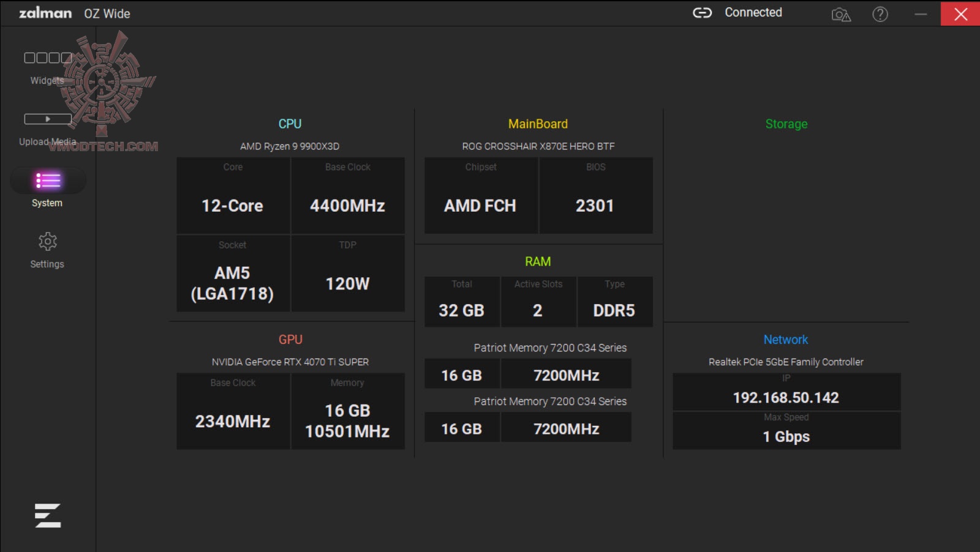Open the Widgets section icon
980x552 pixels.
click(48, 58)
